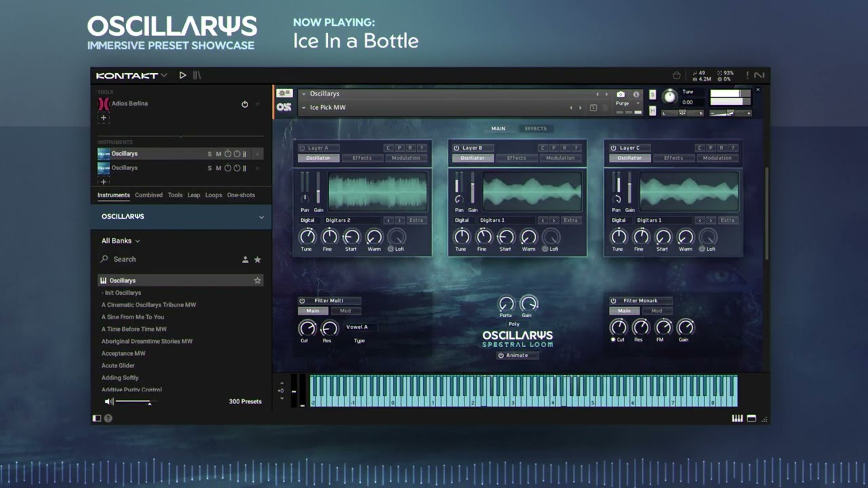The image size is (868, 488).
Task: Switch to the EFFECTS page
Action: (x=535, y=129)
